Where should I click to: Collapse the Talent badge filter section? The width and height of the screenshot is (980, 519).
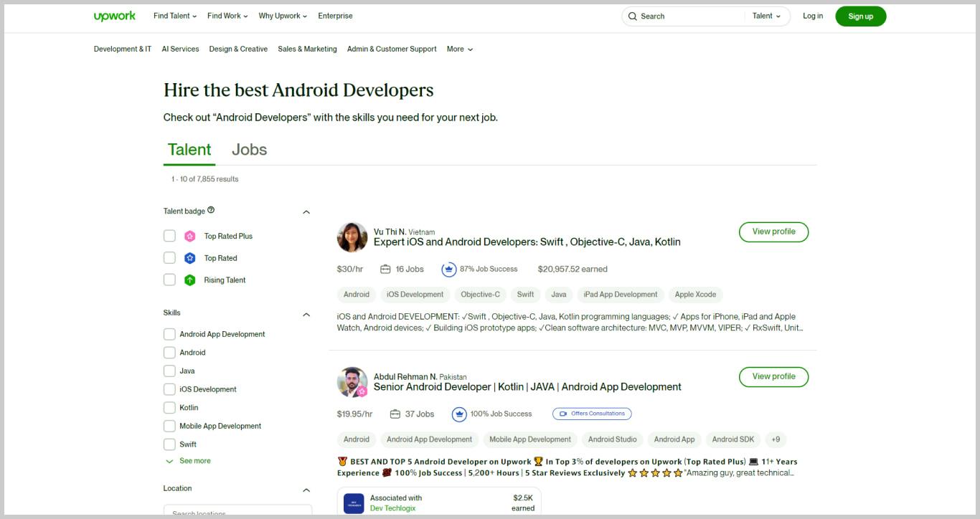click(x=306, y=212)
